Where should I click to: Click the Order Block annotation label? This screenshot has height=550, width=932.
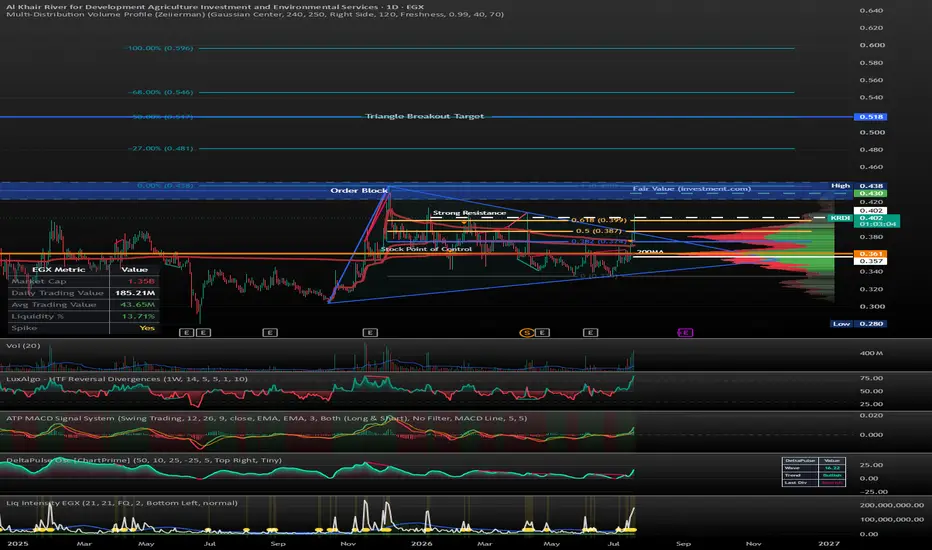coord(359,190)
